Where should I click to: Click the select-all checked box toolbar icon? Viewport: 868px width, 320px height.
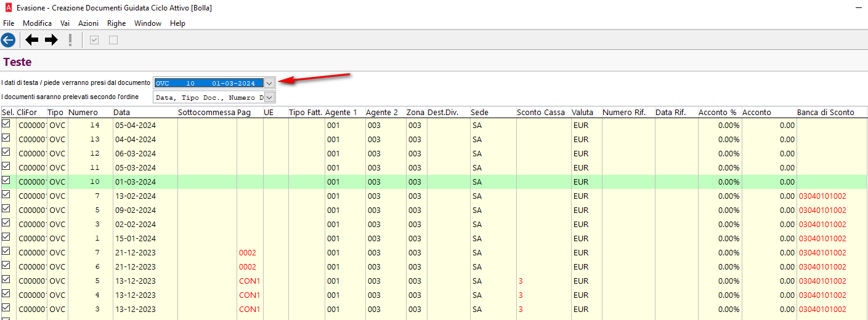(x=94, y=40)
